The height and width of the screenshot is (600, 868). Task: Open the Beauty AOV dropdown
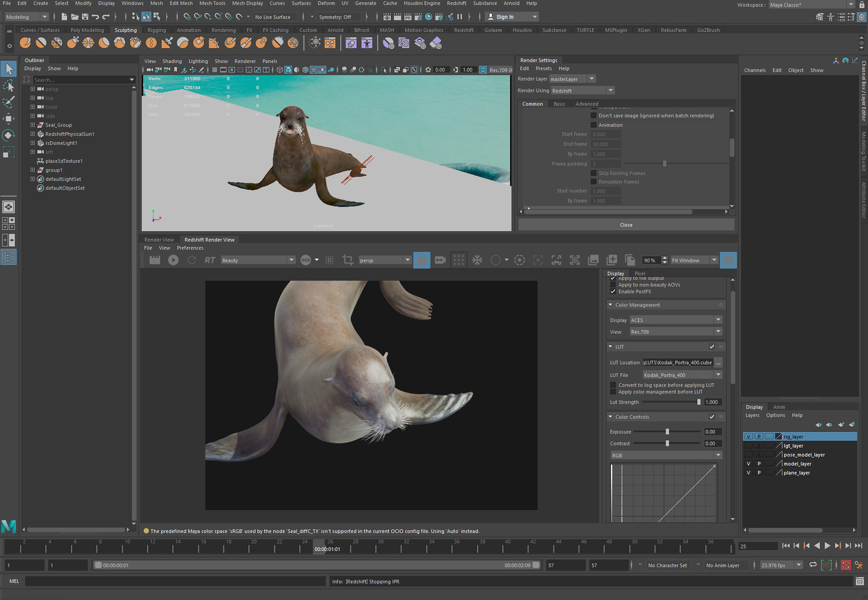(258, 260)
